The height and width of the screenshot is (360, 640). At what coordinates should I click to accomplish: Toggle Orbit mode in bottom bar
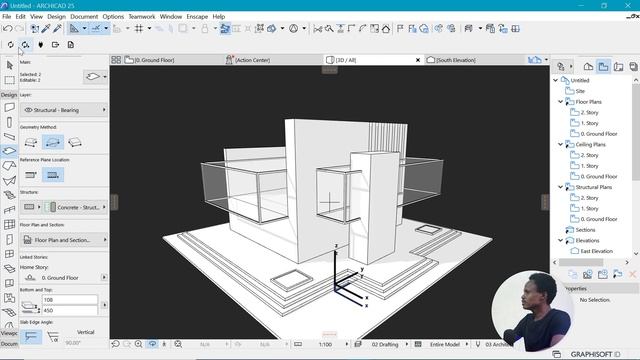tap(152, 344)
